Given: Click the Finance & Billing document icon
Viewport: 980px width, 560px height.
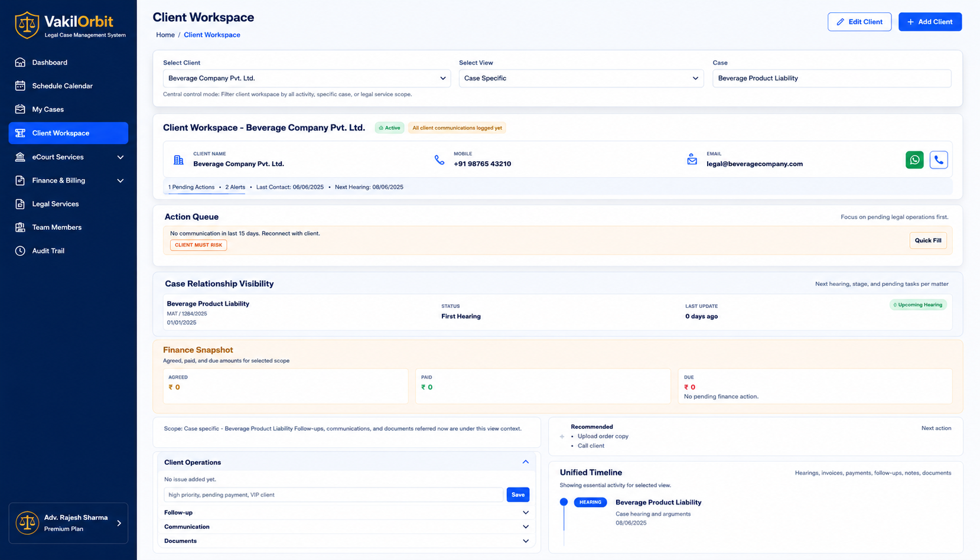Looking at the screenshot, I should pos(20,180).
